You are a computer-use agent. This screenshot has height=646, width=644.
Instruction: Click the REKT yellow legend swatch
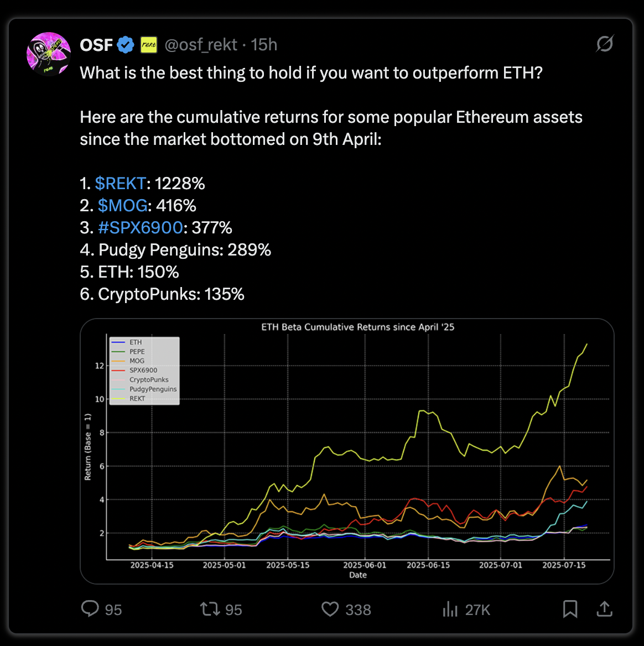click(x=118, y=398)
